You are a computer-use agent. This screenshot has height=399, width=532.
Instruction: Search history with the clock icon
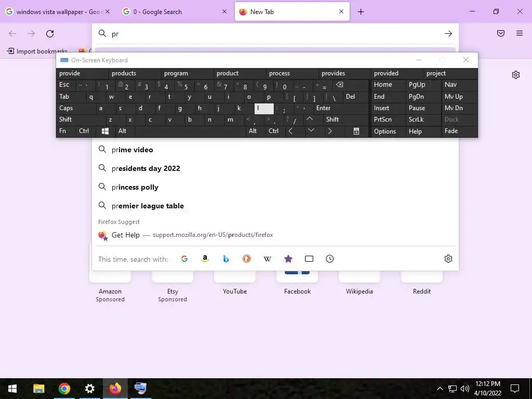(330, 259)
